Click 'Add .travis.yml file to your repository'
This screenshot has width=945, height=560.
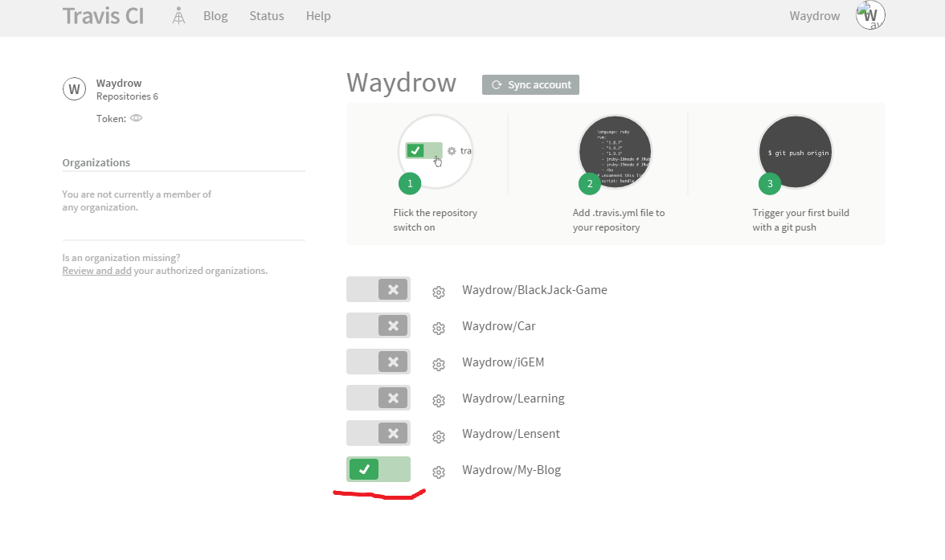click(x=619, y=220)
